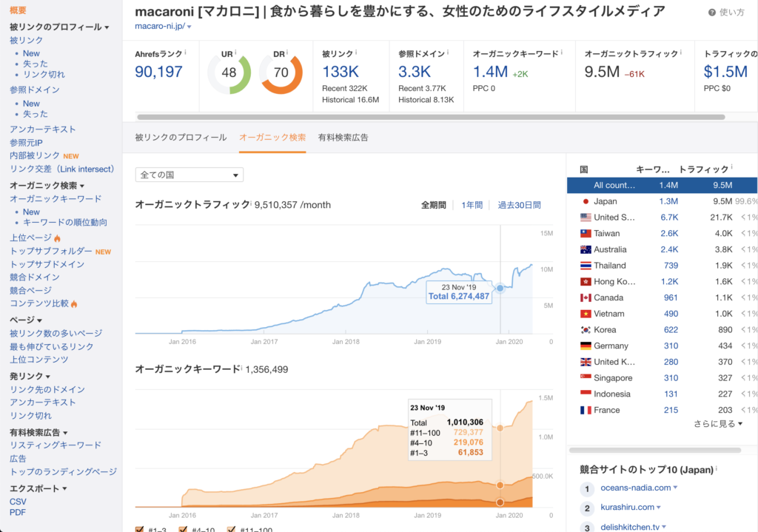Viewport: 758px width, 532px height.
Task: Click the Korea flag icon
Action: pyautogui.click(x=586, y=330)
